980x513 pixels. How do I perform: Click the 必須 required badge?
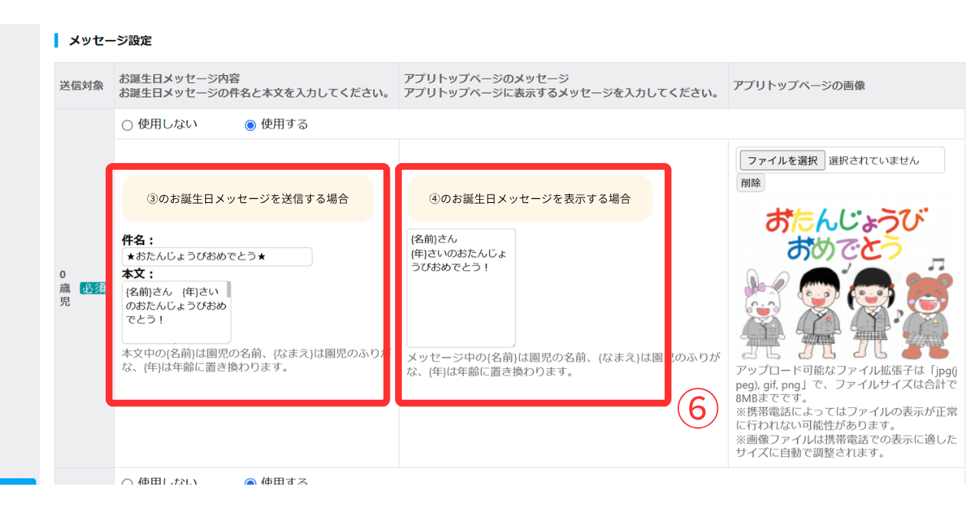point(92,288)
